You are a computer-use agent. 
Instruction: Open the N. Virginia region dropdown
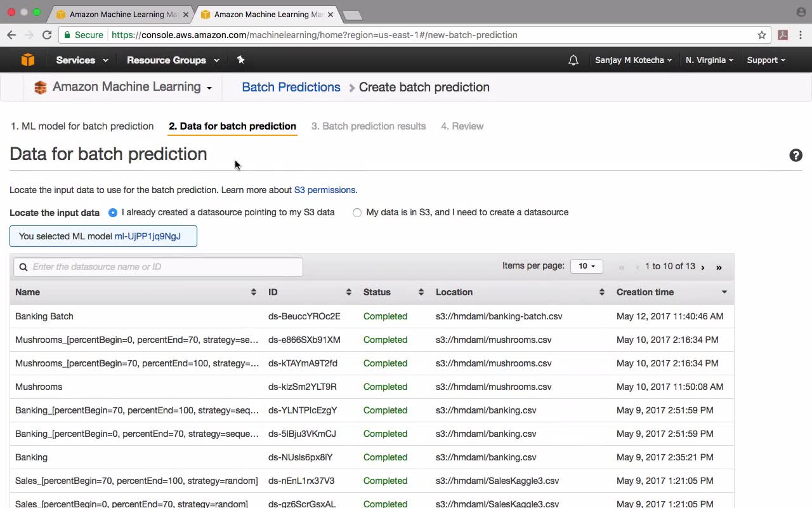click(x=709, y=60)
